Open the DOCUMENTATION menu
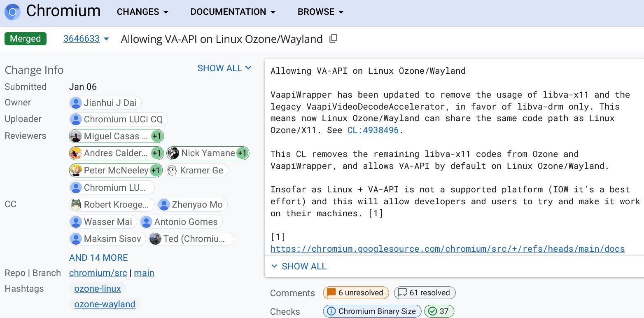The image size is (644, 318). tap(233, 12)
